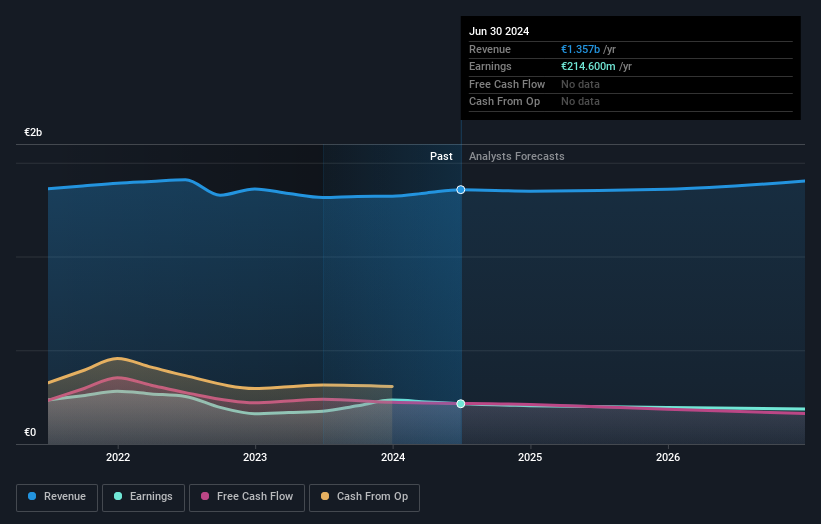Click the Cash From Op tooltip row label
The height and width of the screenshot is (524, 821).
[504, 102]
